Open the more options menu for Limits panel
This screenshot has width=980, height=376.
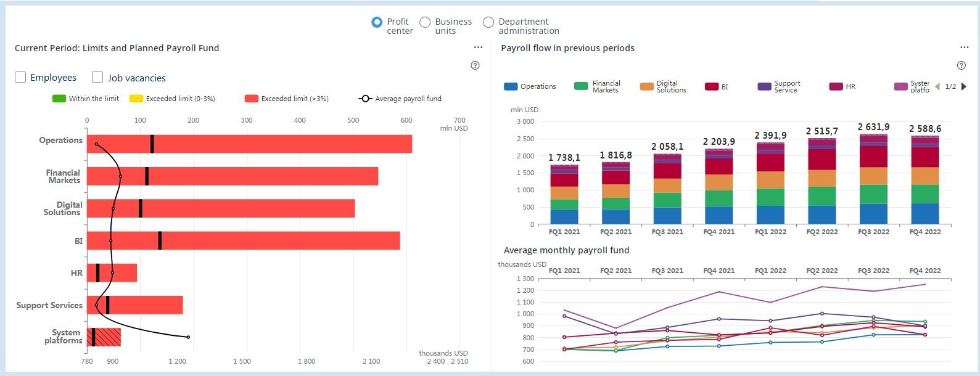tap(478, 47)
